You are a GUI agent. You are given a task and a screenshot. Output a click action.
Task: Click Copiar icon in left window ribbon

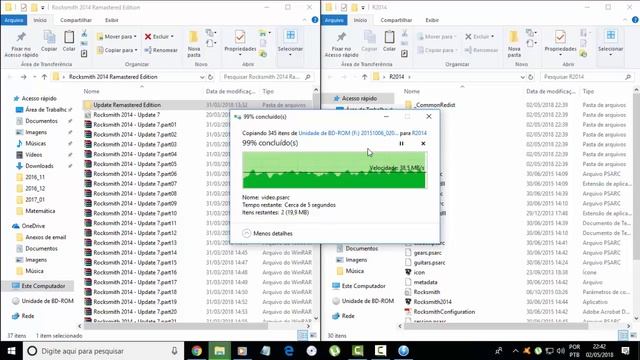(49, 41)
